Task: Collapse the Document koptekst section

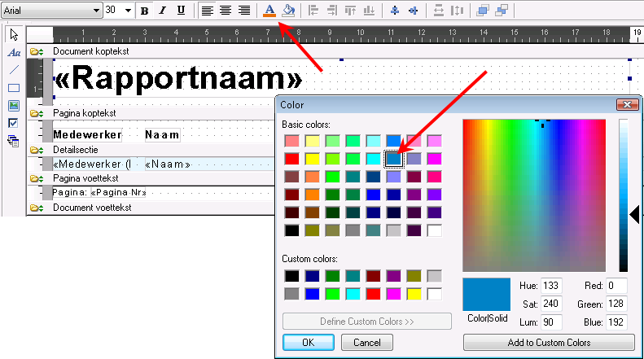Action: tap(37, 52)
